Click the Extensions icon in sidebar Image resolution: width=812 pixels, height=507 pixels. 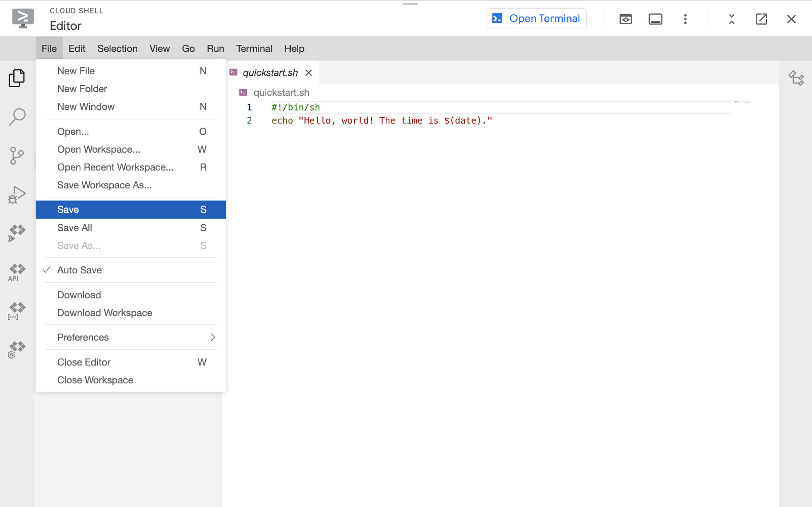coord(17,231)
